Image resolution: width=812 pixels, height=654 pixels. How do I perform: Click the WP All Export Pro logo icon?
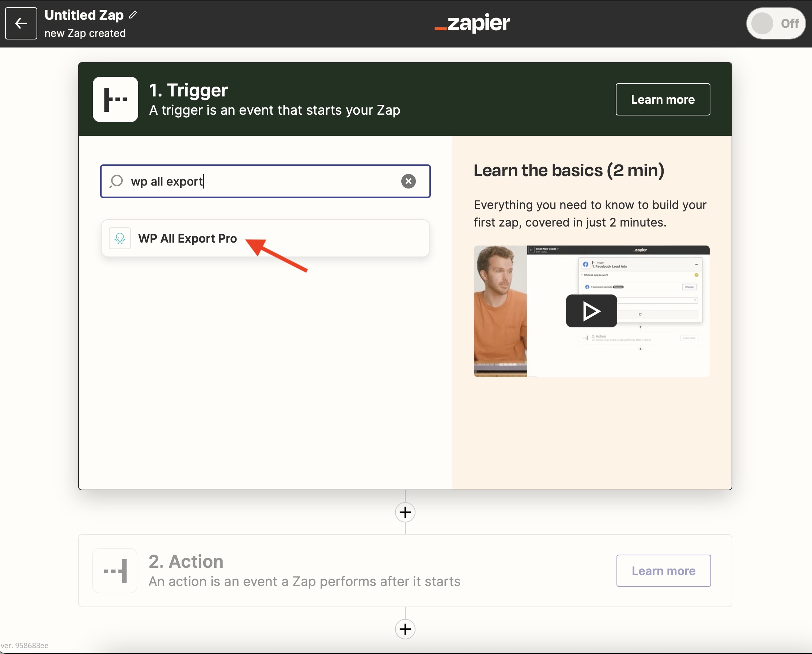click(120, 239)
